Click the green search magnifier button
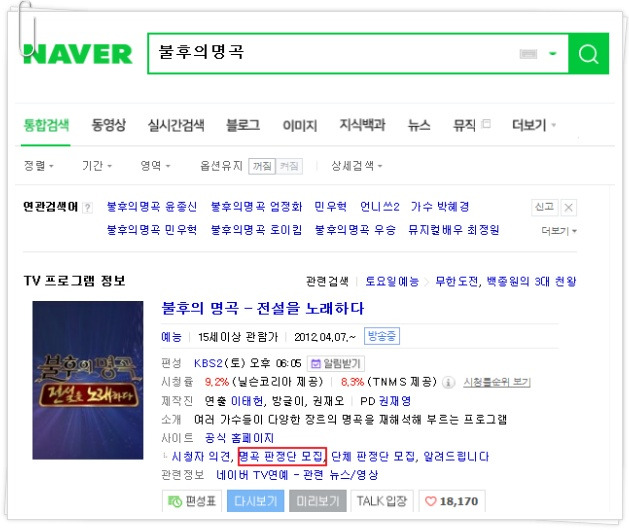Viewport: 629px width, 530px height. coord(588,54)
